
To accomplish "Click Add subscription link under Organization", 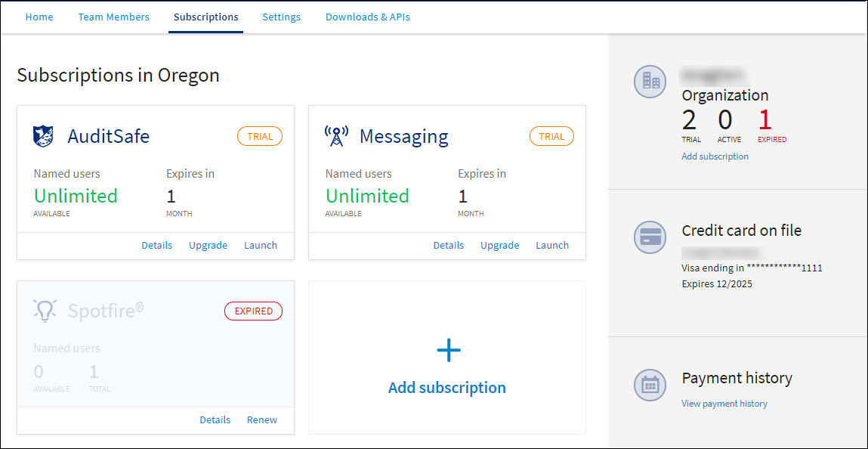I will (715, 156).
